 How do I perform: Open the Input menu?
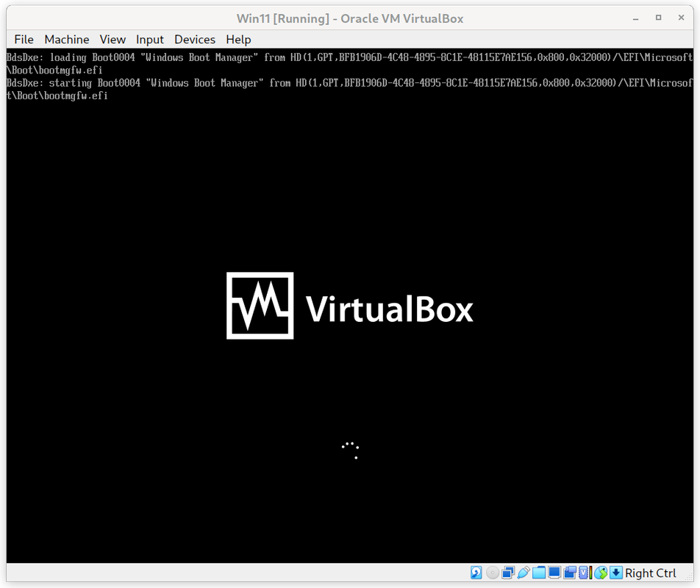pyautogui.click(x=149, y=39)
